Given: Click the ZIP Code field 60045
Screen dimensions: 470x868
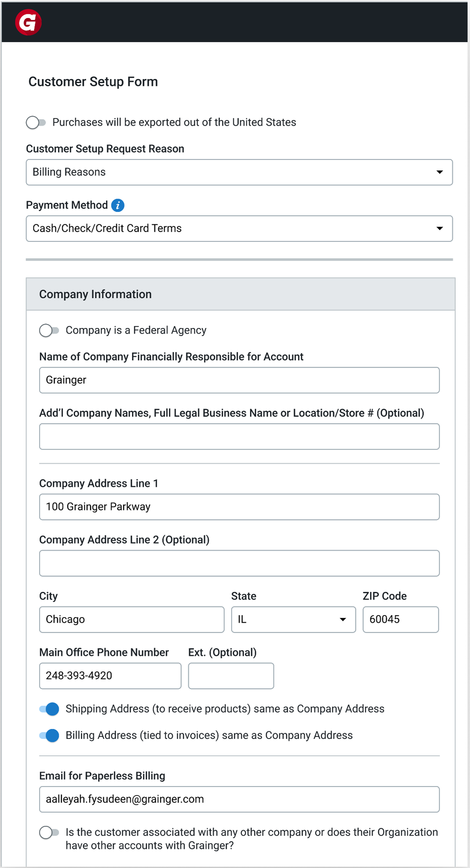Looking at the screenshot, I should point(401,620).
